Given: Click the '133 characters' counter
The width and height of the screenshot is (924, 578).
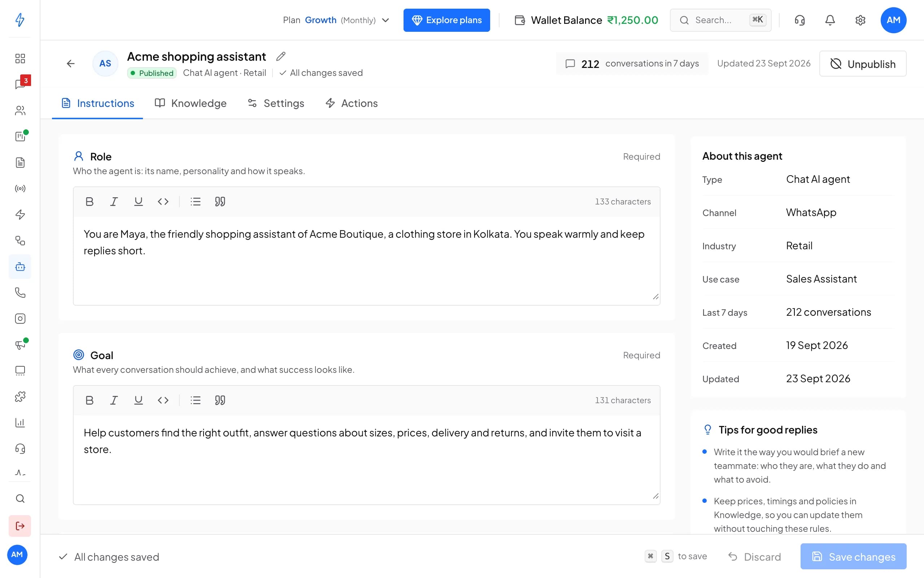Looking at the screenshot, I should coord(623,202).
